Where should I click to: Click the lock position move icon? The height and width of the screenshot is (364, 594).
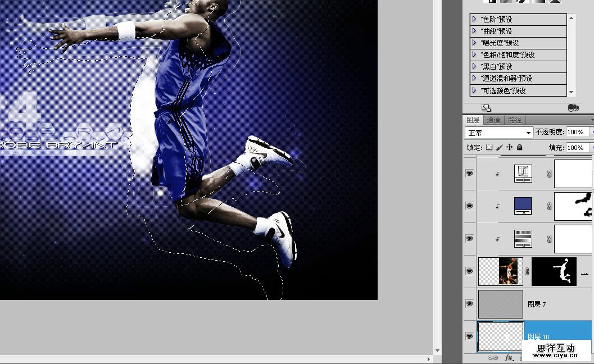(x=509, y=147)
